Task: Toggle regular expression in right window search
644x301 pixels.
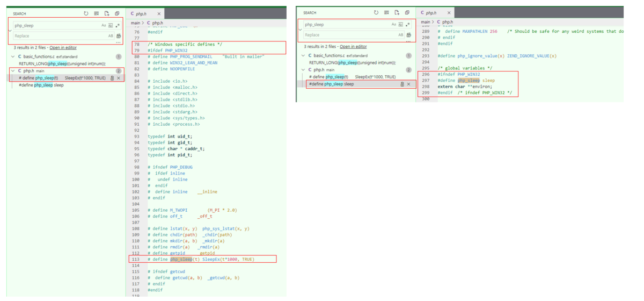Action: 407,24
